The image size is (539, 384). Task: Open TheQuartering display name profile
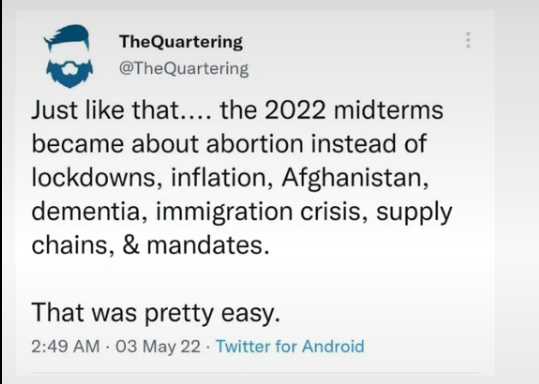pos(181,42)
